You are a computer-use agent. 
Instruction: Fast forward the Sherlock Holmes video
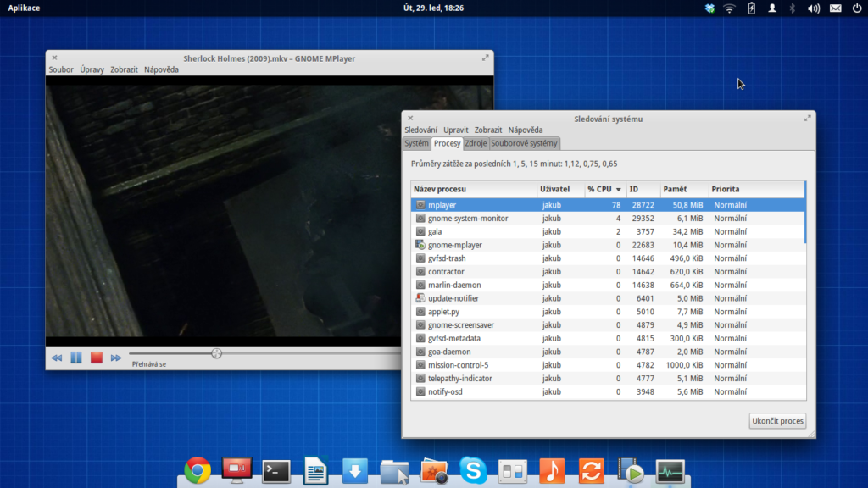pyautogui.click(x=116, y=358)
